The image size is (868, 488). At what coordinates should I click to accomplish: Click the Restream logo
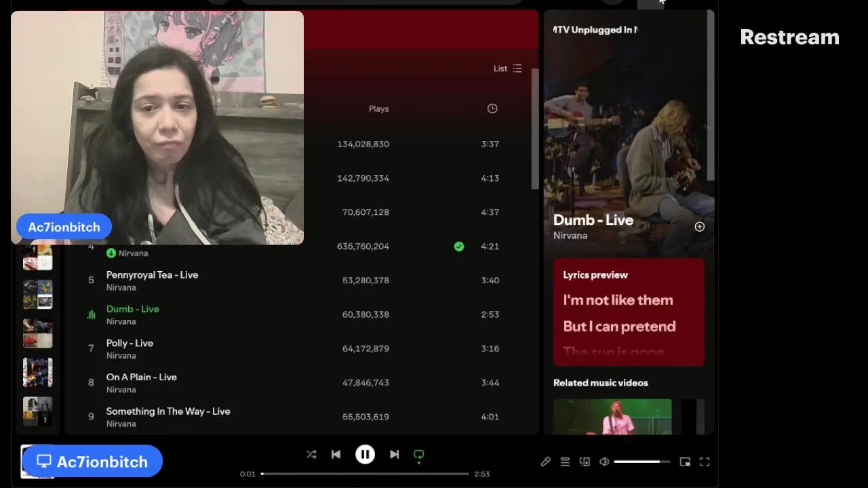click(789, 37)
